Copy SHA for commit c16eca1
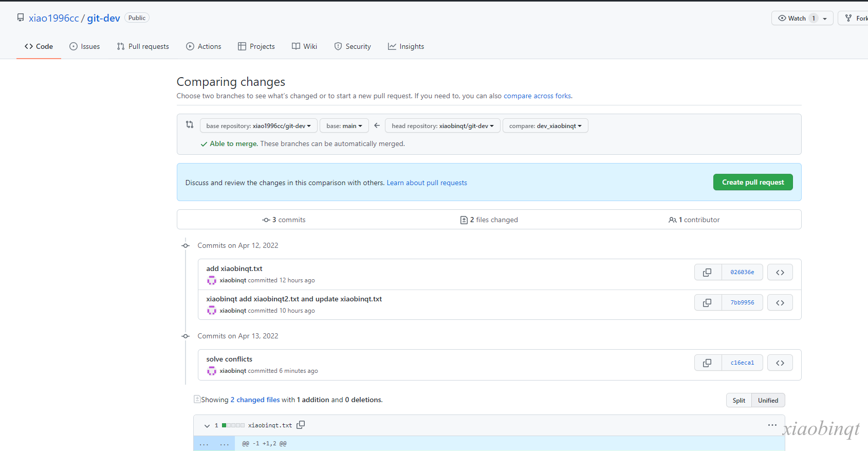This screenshot has height=451, width=868. [x=708, y=363]
